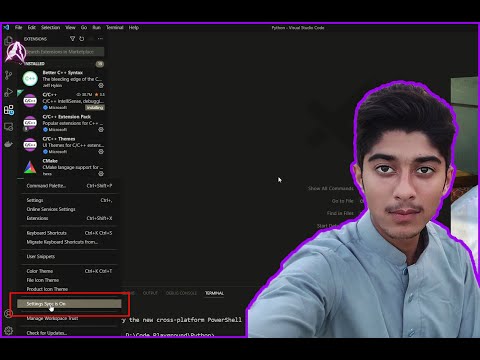Switch to the TERMINAL panel tab
Screen dimensions: 480x360
click(x=214, y=293)
